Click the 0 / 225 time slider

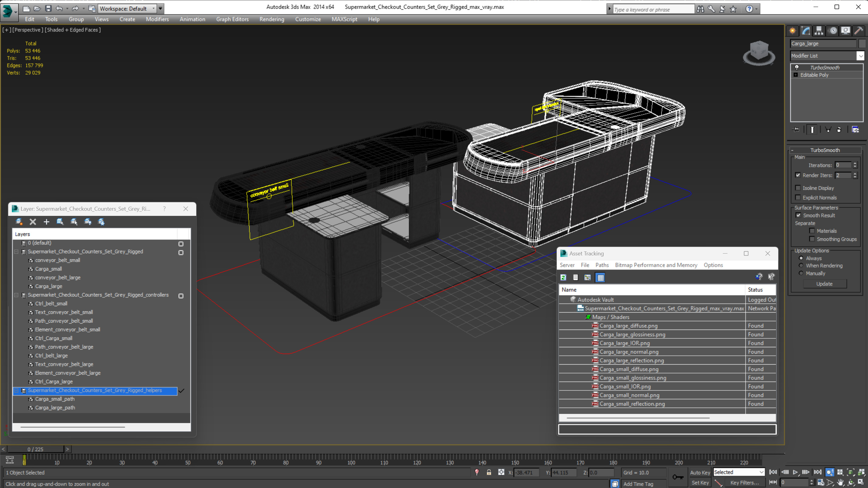pyautogui.click(x=35, y=449)
